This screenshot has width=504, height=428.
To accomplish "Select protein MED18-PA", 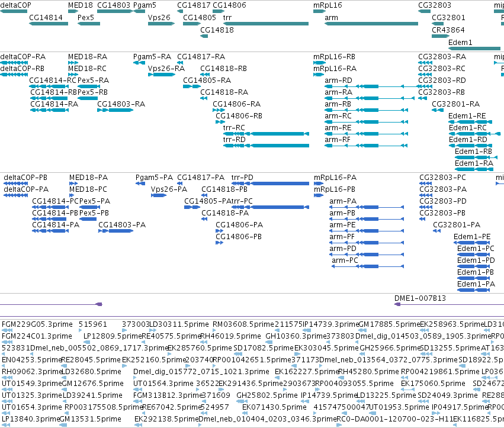I will (88, 178).
